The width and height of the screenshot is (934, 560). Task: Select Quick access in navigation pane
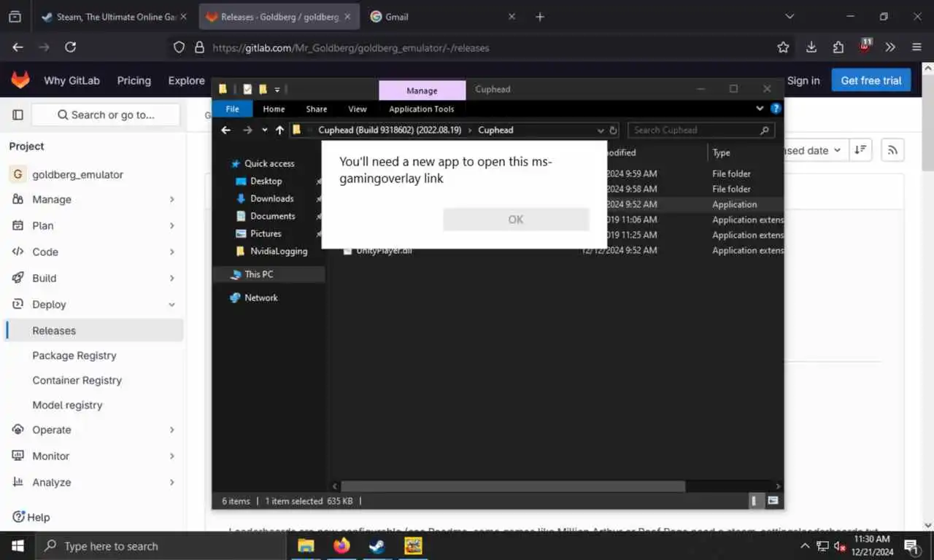[269, 163]
